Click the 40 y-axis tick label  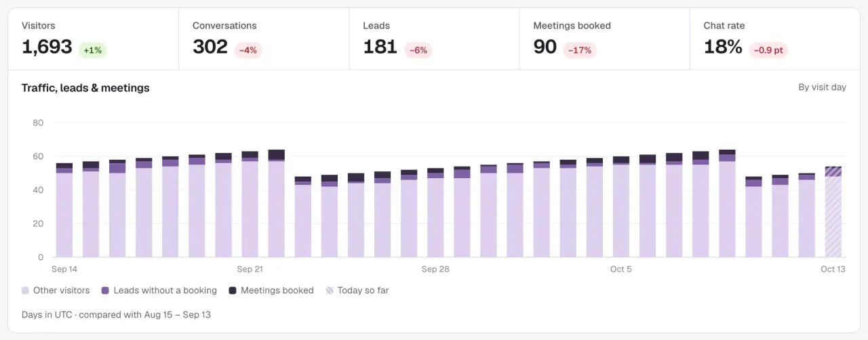click(38, 190)
